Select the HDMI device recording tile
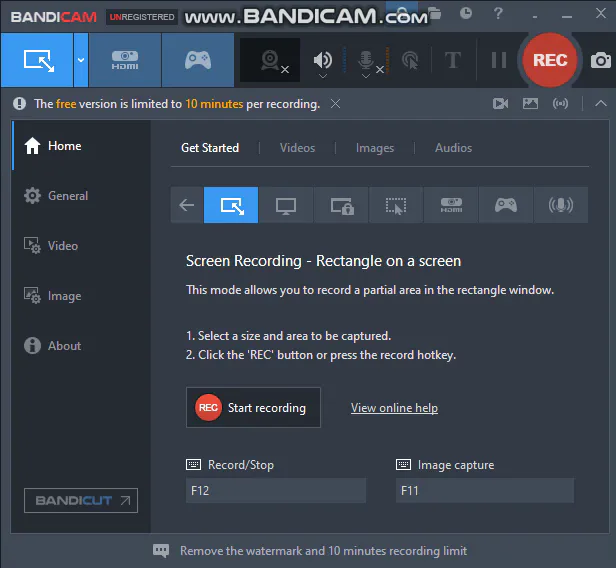Viewport: 616px width, 568px height. 451,205
